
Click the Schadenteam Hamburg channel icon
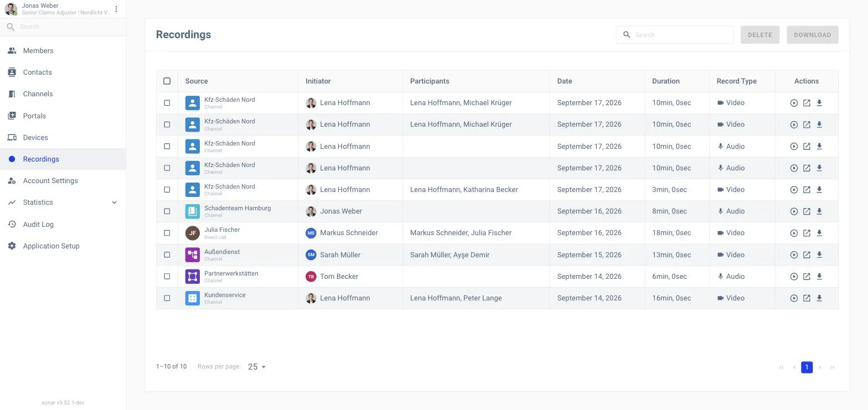click(192, 211)
